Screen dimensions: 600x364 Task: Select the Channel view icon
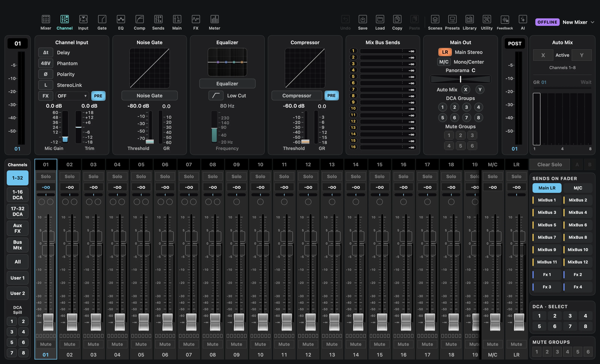[x=64, y=19]
